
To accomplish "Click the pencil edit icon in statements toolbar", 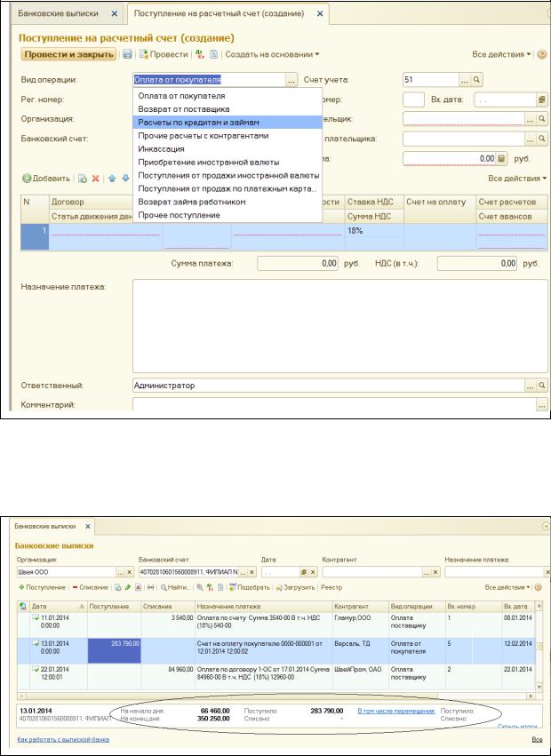I will 127,588.
